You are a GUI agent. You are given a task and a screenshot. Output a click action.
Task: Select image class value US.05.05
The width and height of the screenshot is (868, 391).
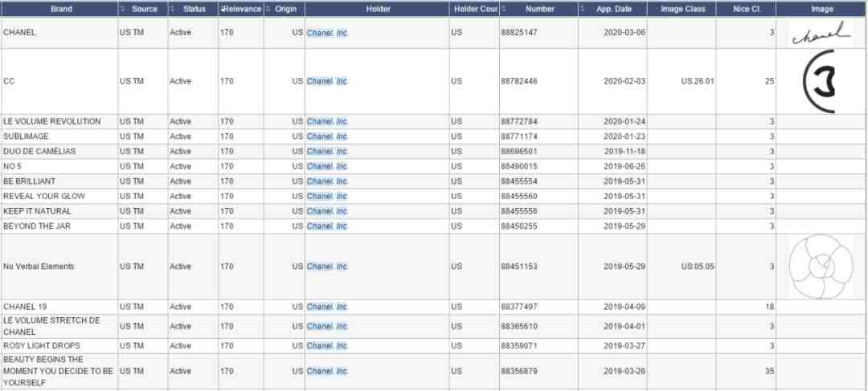698,267
